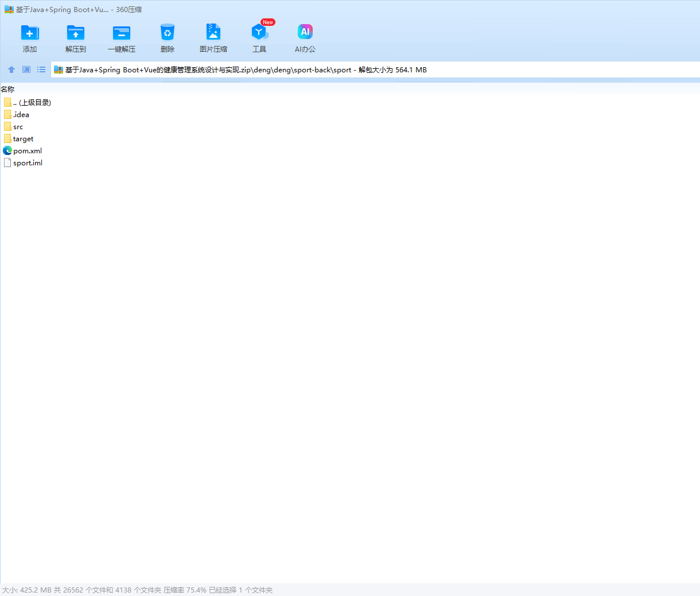Switch to the icon view mode button

pyautogui.click(x=26, y=69)
